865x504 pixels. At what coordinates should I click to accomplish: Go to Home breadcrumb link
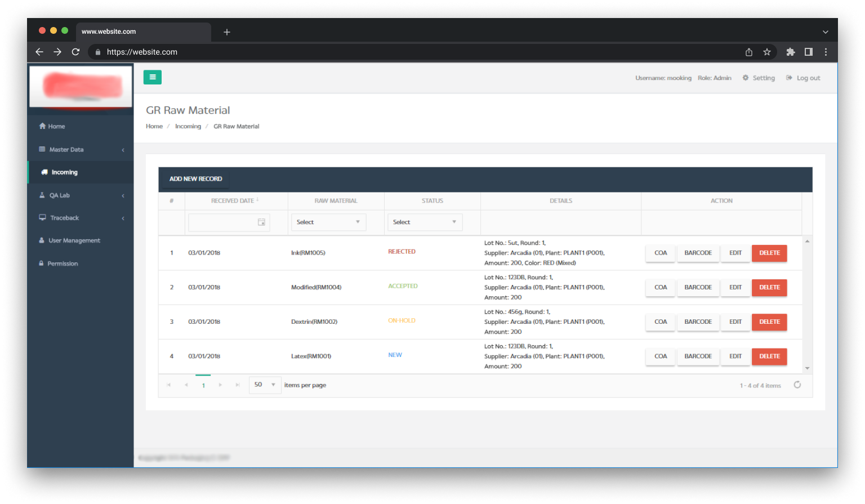[154, 126]
